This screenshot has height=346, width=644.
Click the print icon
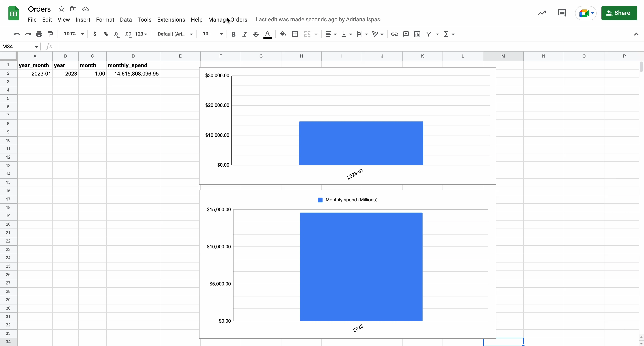tap(39, 34)
